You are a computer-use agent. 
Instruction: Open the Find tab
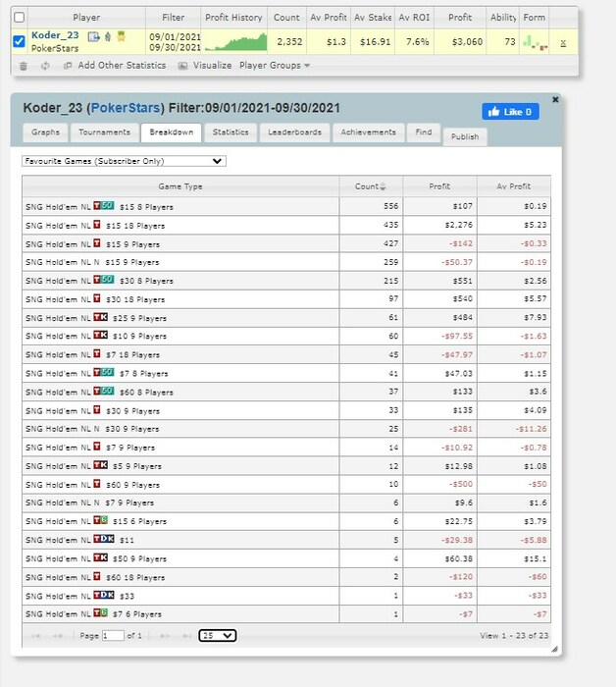pyautogui.click(x=424, y=132)
